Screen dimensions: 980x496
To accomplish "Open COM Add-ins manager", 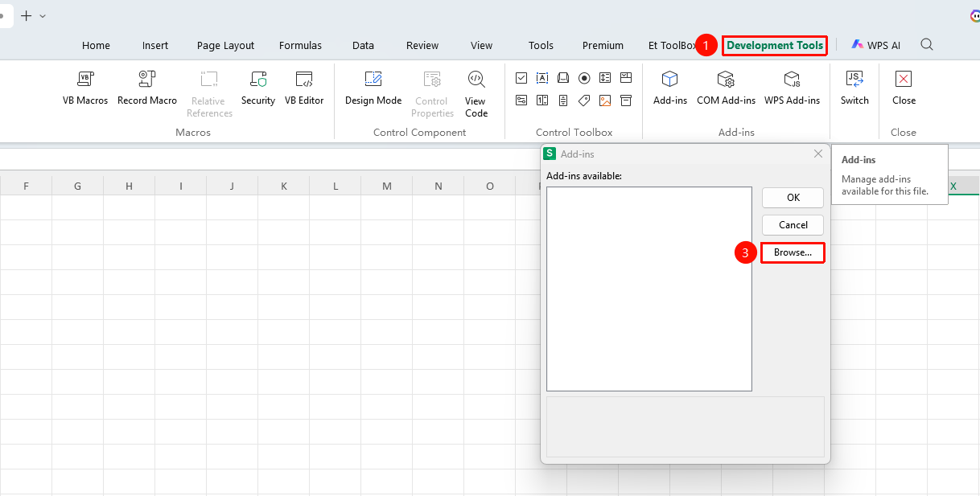I will [726, 88].
